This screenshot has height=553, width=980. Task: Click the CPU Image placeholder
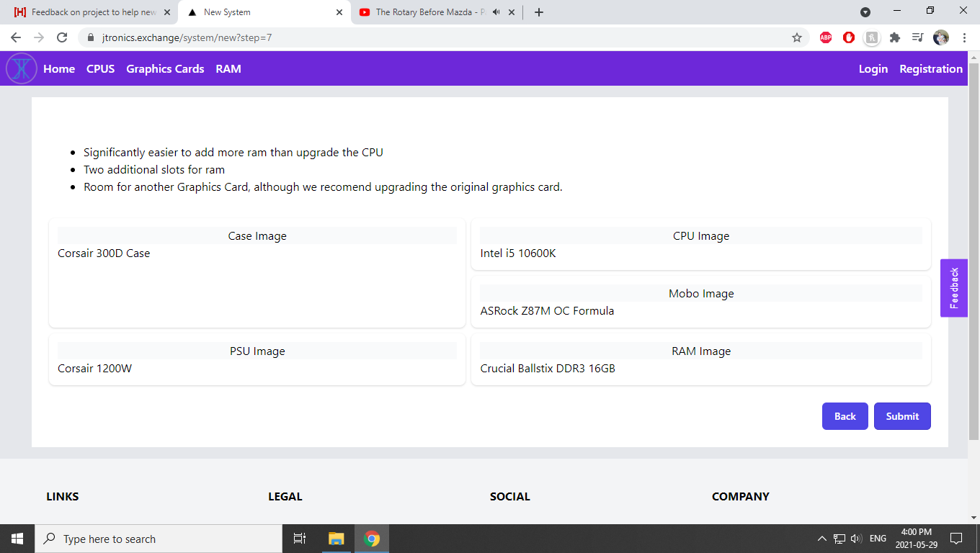pyautogui.click(x=701, y=235)
